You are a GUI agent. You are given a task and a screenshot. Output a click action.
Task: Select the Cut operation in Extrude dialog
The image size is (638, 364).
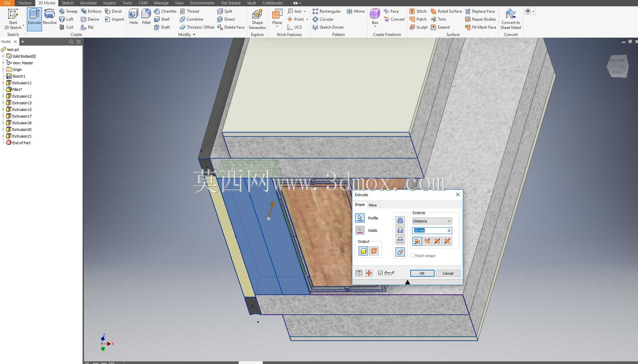pos(400,230)
